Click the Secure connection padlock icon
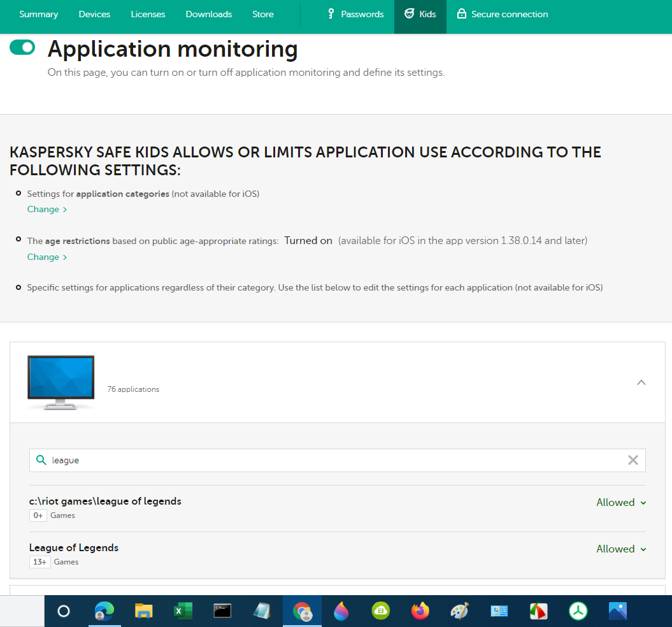This screenshot has width=672, height=627. point(462,14)
